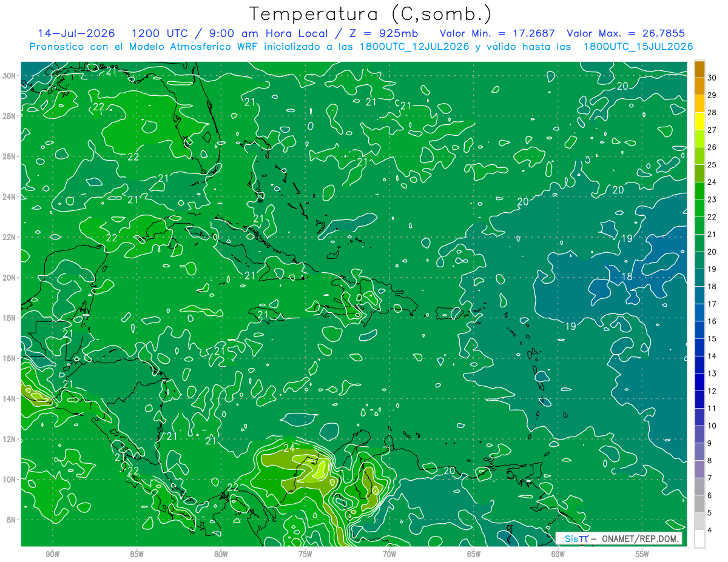Click the "1200 UTC" time text
This screenshot has width=728, height=562.
pos(160,33)
